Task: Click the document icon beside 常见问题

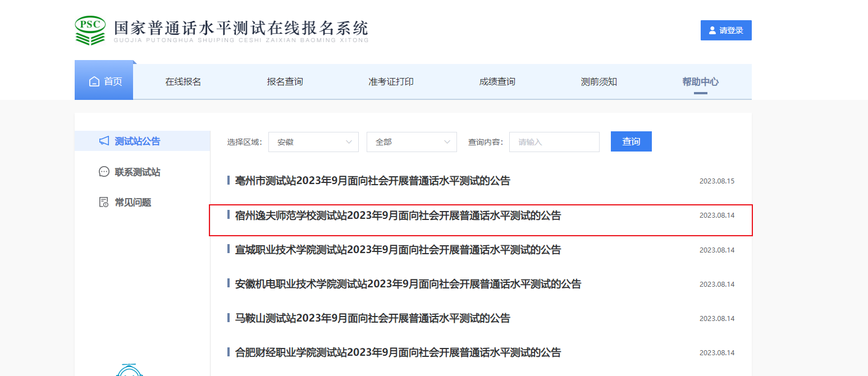Action: (104, 203)
